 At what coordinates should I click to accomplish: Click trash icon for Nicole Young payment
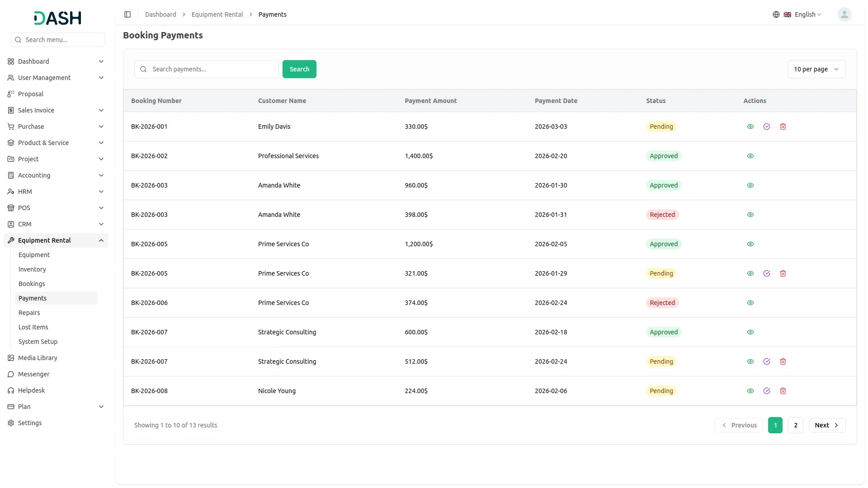(x=783, y=391)
